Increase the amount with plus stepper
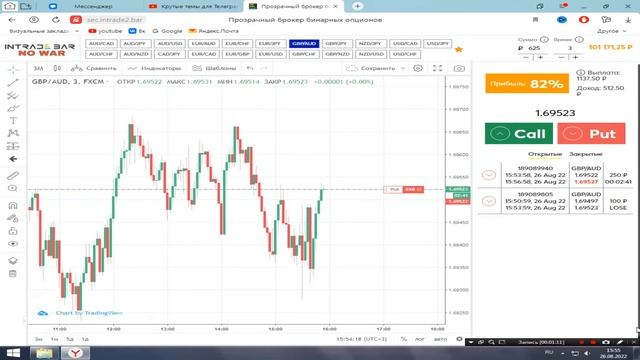The width and height of the screenshot is (640, 360). coord(541,58)
